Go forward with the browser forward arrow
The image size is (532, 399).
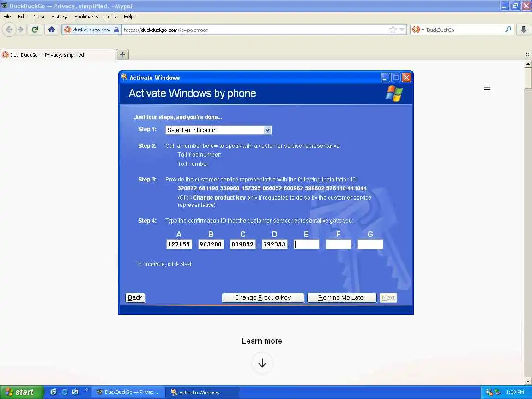click(20, 30)
